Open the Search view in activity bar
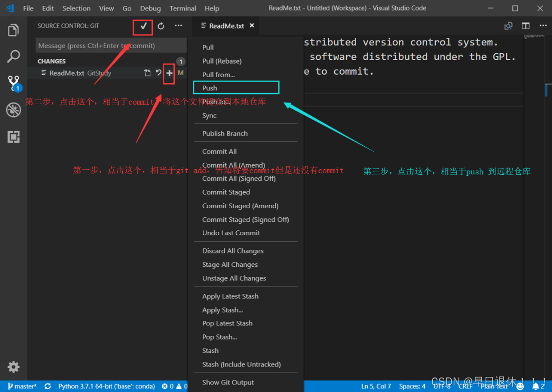This screenshot has width=552, height=392. (x=13, y=56)
